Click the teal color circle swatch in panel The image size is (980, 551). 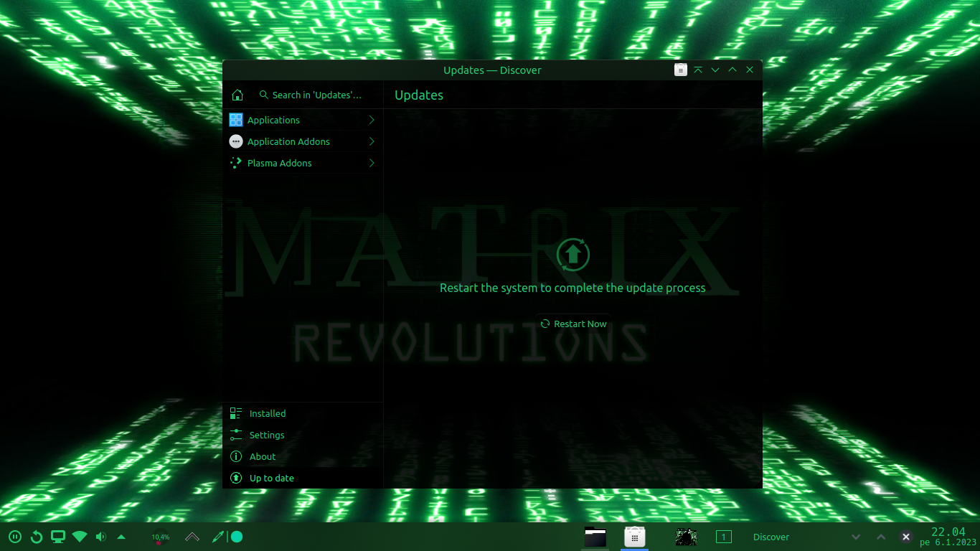(237, 537)
